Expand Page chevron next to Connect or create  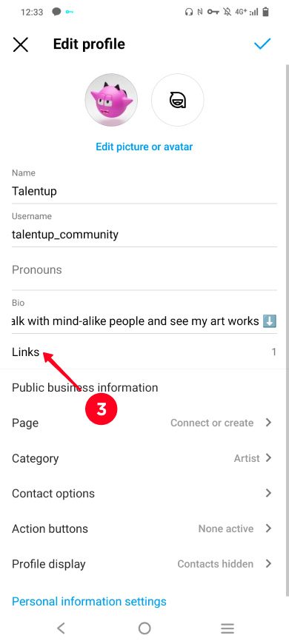click(x=268, y=423)
